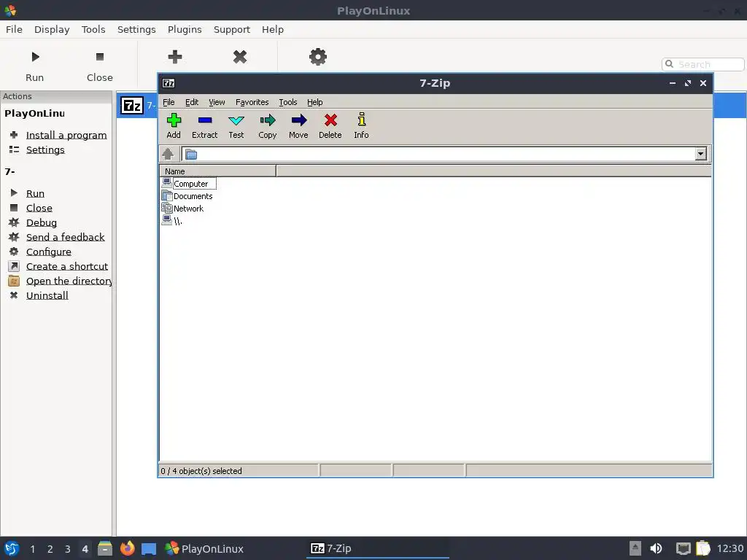Click the plus Install icon in PlayOnLinux toolbar
Viewport: 747px width, 560px height.
[175, 57]
